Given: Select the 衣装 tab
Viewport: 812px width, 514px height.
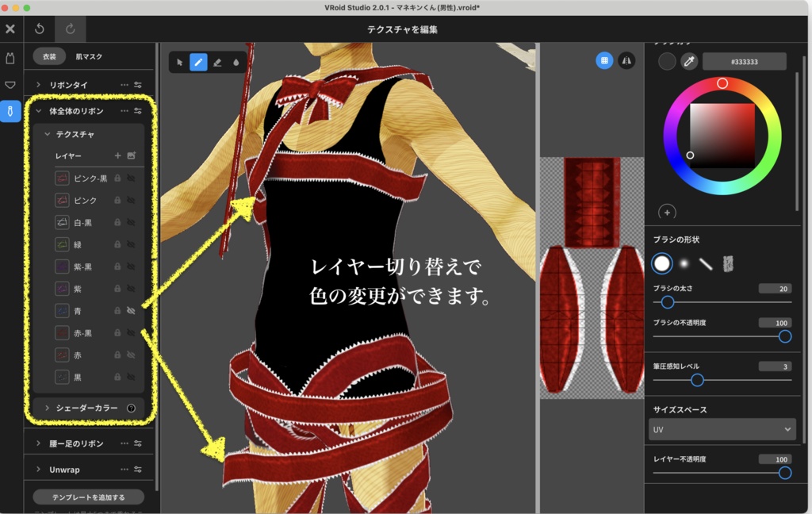Looking at the screenshot, I should (x=49, y=57).
